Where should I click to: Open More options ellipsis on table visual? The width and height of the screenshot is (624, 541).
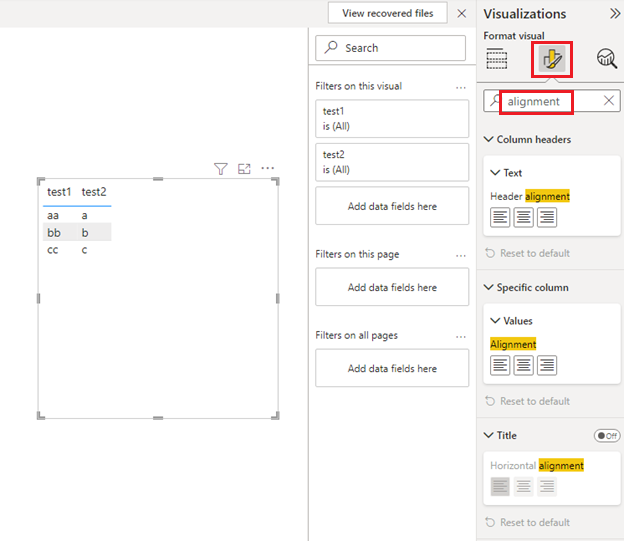267,168
